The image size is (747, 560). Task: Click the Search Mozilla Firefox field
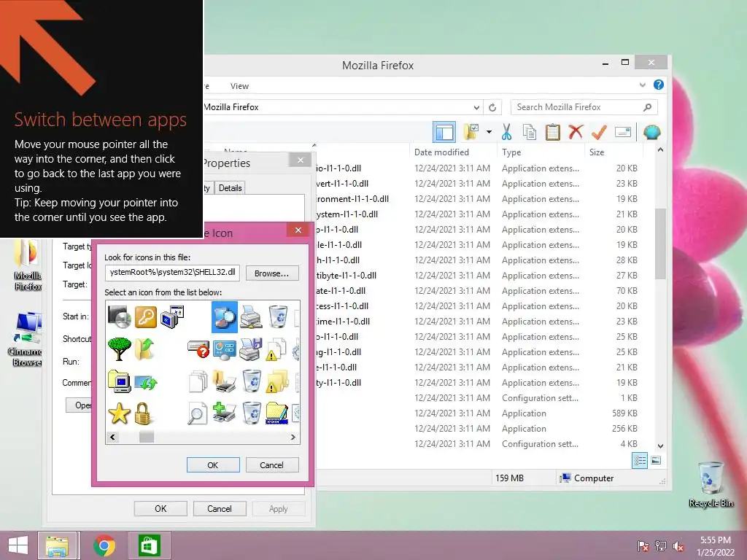click(584, 107)
